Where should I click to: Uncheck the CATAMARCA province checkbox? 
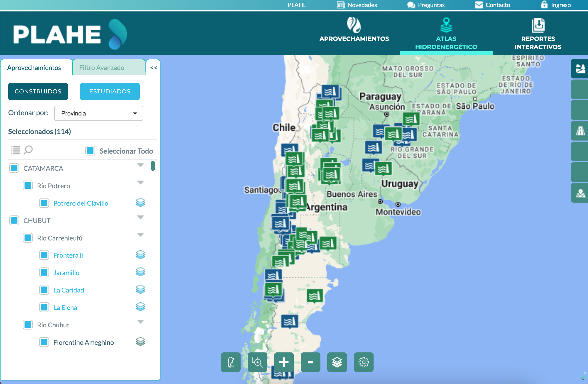[x=14, y=168]
